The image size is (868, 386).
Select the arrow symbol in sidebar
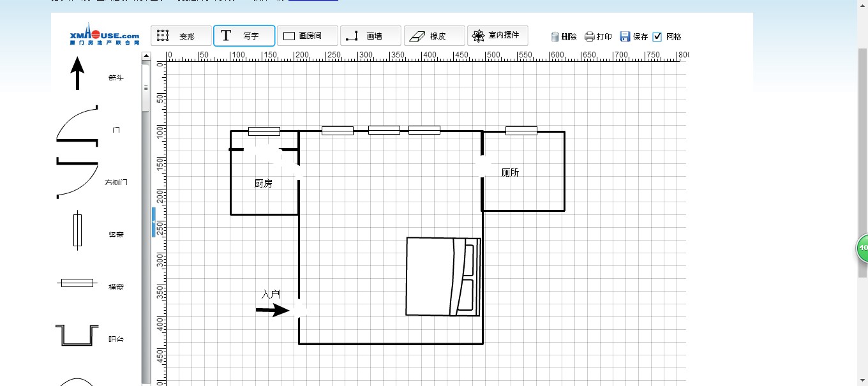click(77, 73)
